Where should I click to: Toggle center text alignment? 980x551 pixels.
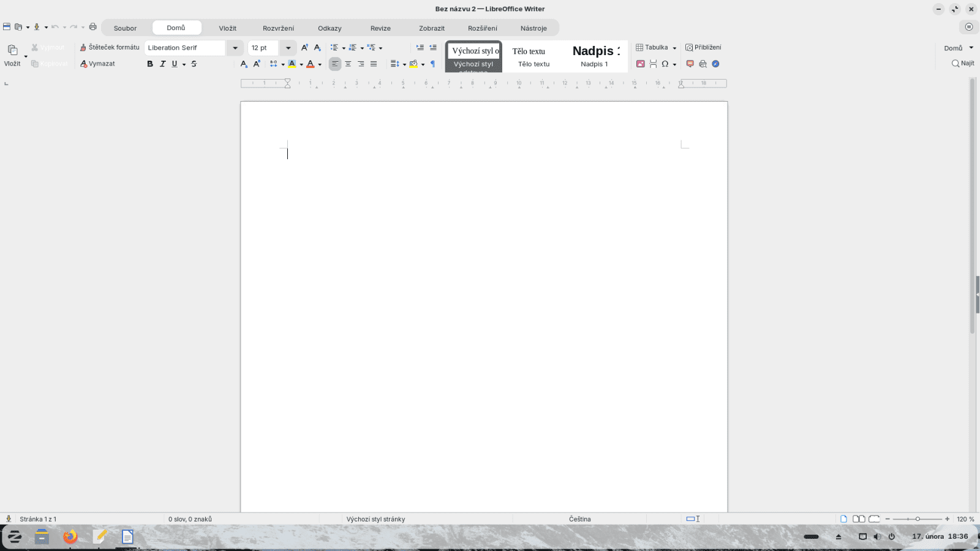click(x=348, y=64)
